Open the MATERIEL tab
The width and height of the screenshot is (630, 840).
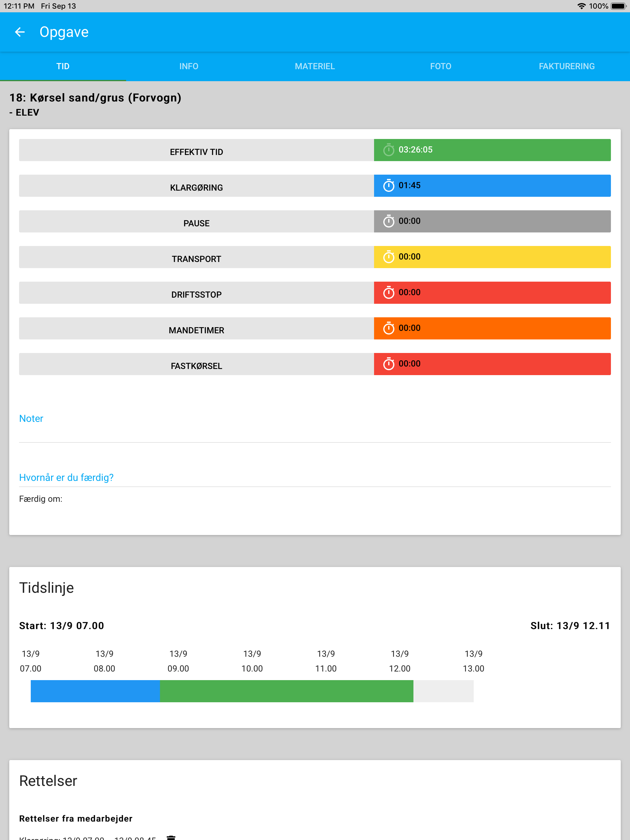tap(315, 66)
